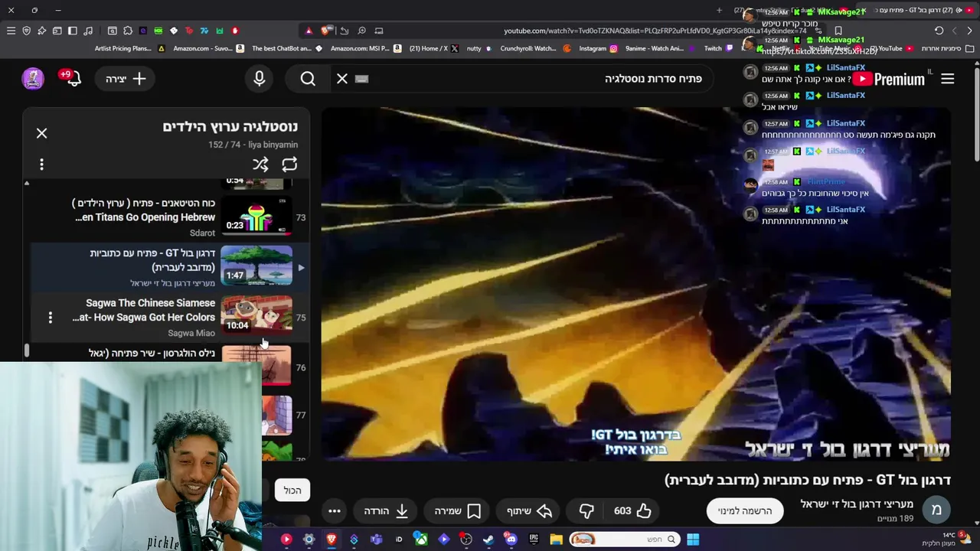This screenshot has height=551, width=980.
Task: Select the הכול filter chip
Action: click(x=292, y=491)
